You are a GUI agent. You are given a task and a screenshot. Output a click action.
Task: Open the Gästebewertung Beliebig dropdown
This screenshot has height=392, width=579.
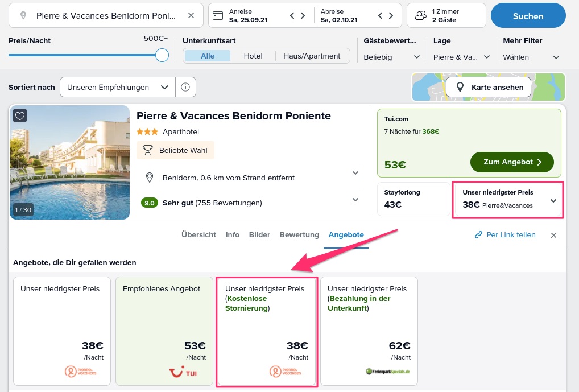[392, 57]
